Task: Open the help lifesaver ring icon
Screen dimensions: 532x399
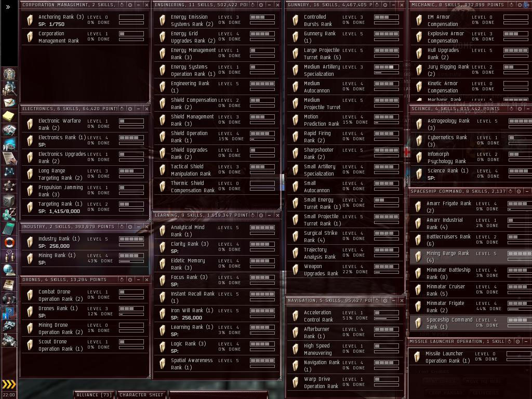Action: (9, 242)
